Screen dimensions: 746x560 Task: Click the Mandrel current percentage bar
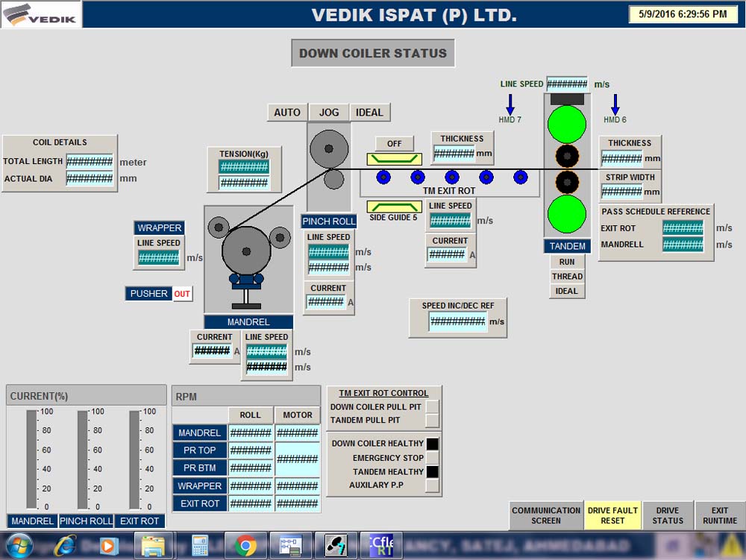[31, 459]
